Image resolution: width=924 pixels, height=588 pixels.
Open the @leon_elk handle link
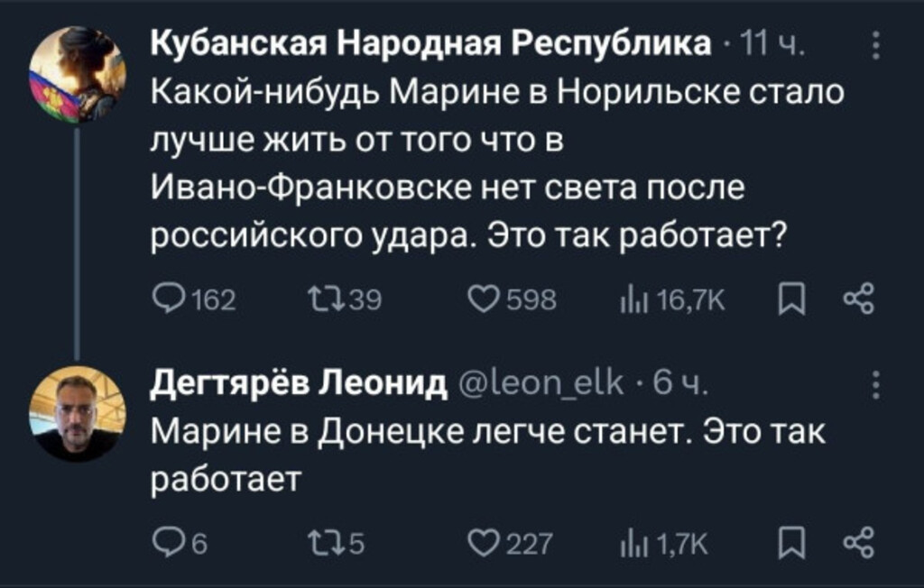tap(541, 384)
